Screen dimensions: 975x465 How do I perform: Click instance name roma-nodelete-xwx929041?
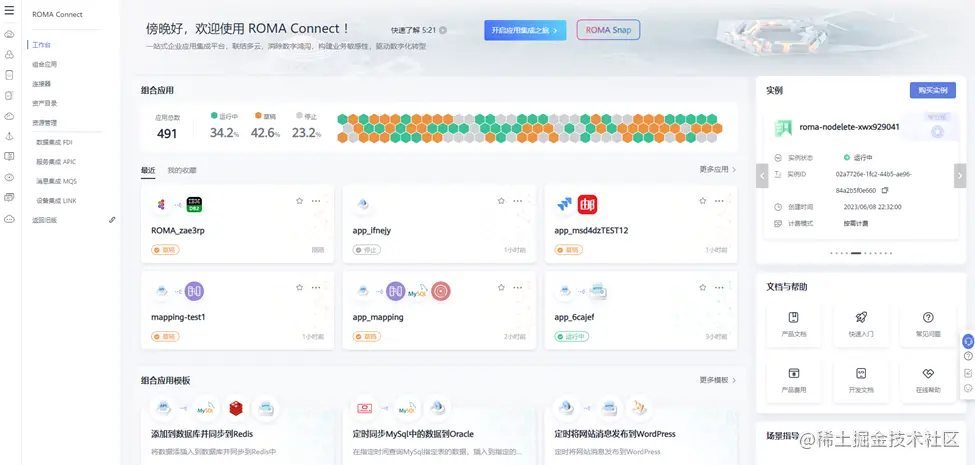(x=849, y=127)
